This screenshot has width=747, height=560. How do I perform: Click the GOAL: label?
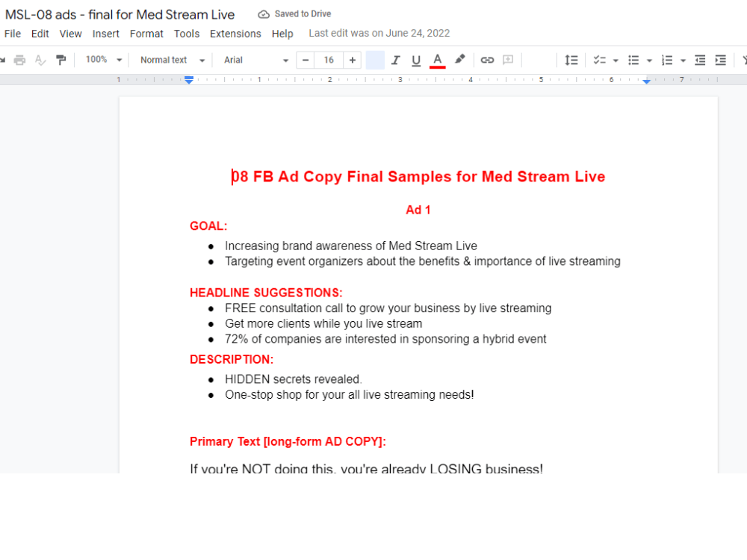(x=208, y=226)
